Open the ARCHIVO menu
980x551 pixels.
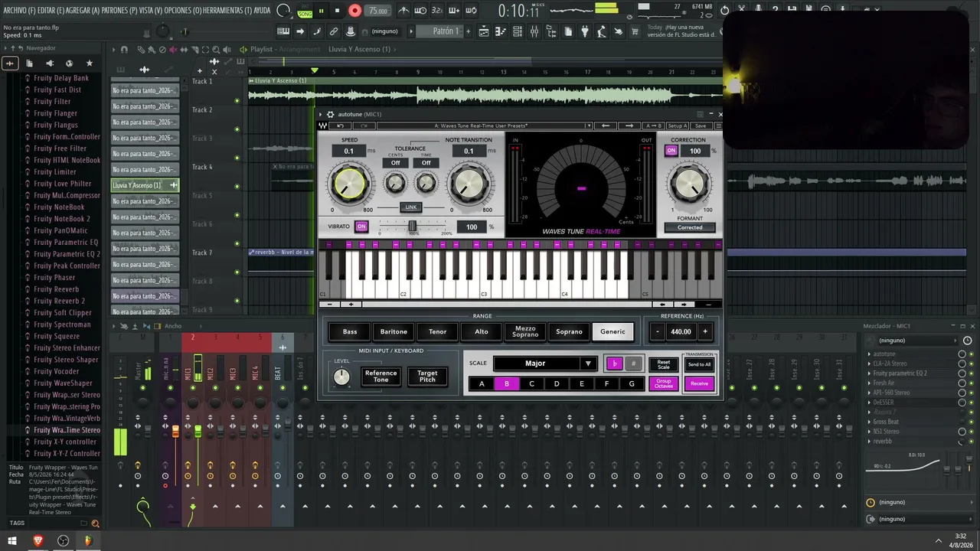tap(18, 11)
